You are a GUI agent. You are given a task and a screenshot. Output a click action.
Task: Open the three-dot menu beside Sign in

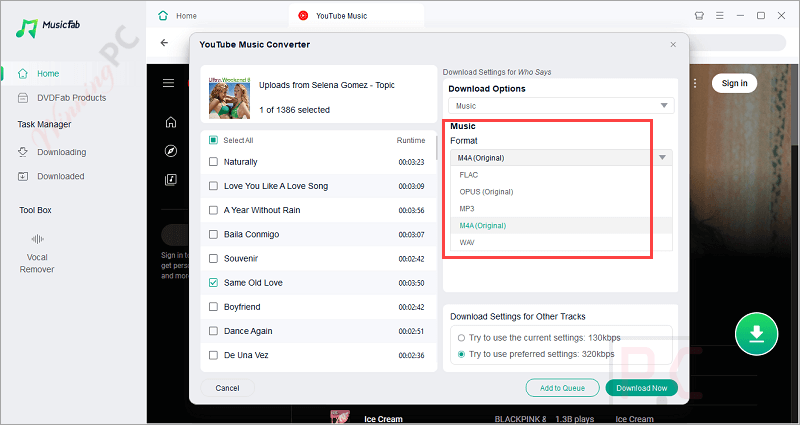[695, 83]
